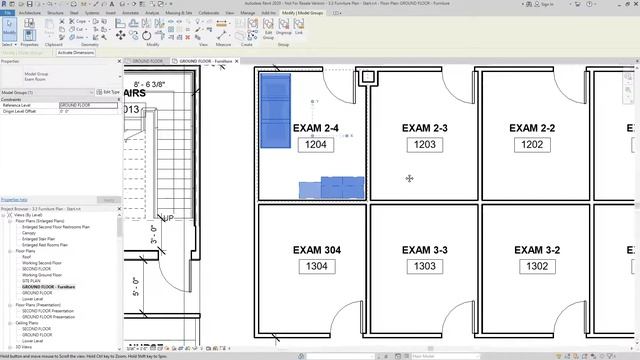Open the Properties palette ribbon icon
The width and height of the screenshot is (640, 360).
tap(29, 36)
